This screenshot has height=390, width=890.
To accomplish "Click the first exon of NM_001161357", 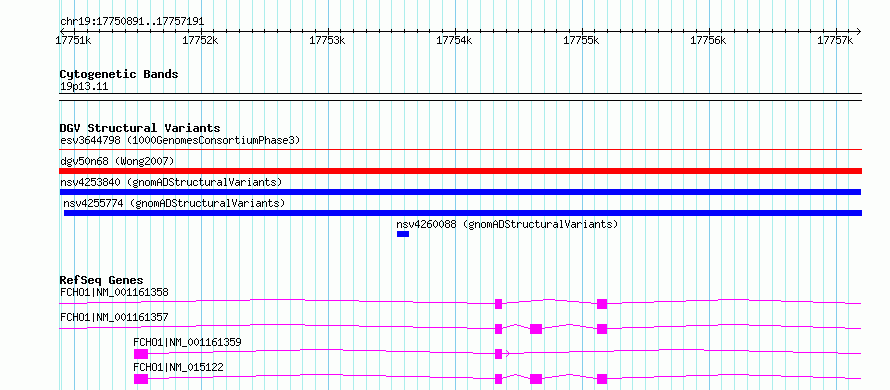I will [x=498, y=329].
